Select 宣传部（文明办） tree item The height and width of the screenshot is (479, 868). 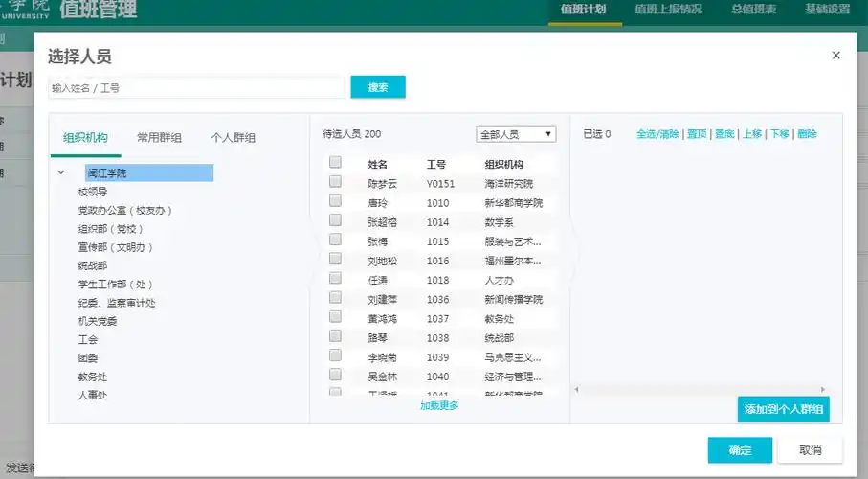[x=115, y=247]
